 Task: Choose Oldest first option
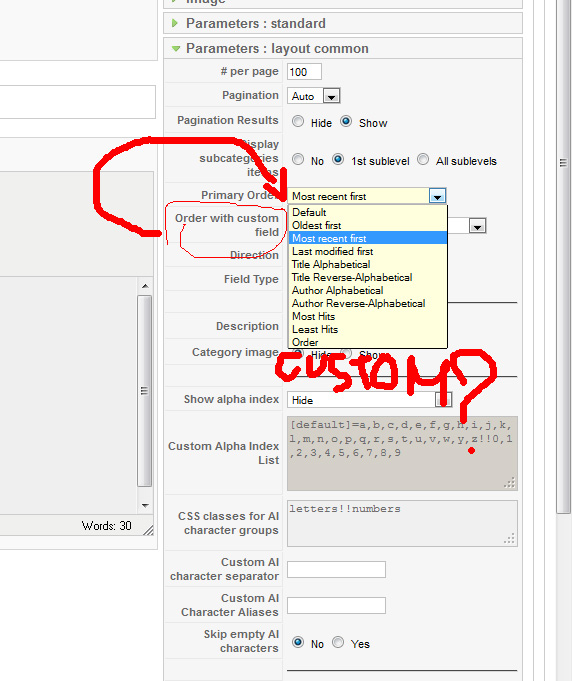click(x=367, y=225)
